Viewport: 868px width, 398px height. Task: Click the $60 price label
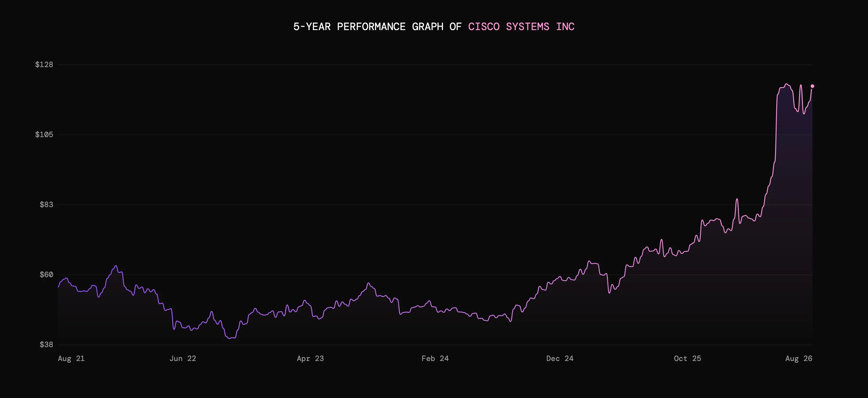click(47, 274)
